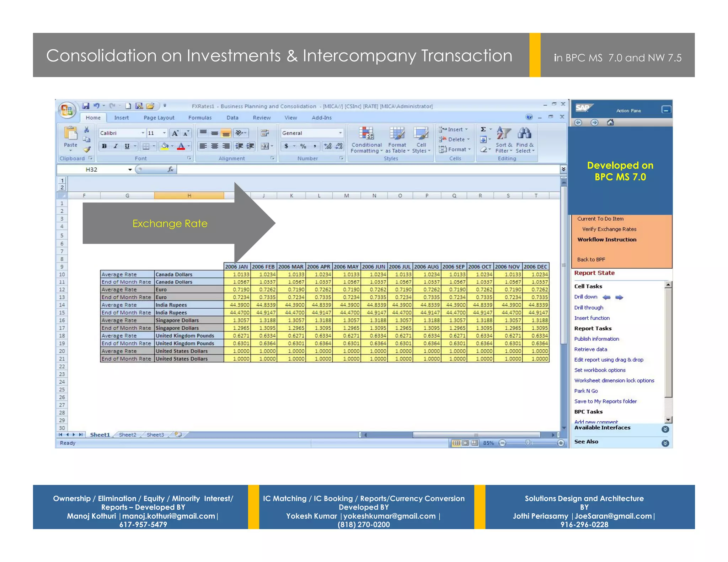The width and height of the screenshot is (728, 562).
Task: Go back in the SAP Action Pane
Action: click(x=578, y=123)
